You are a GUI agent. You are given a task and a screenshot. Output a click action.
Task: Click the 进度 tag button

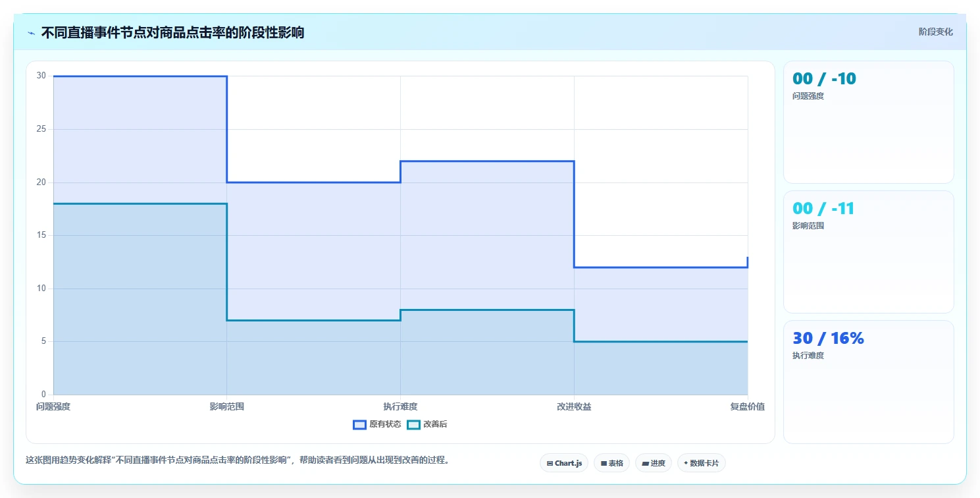[x=654, y=463]
